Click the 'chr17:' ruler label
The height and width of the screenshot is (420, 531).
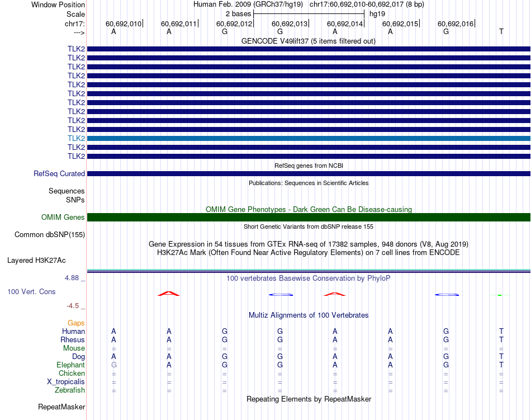(x=75, y=23)
